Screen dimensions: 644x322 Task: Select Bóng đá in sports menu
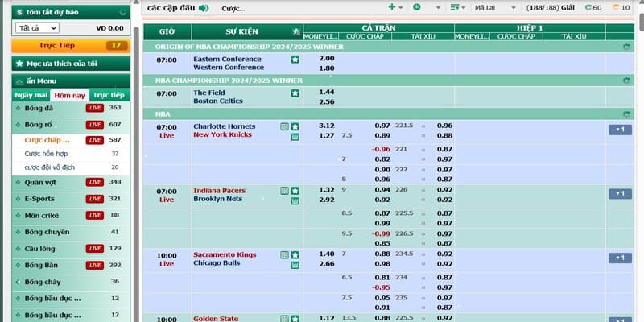[39, 108]
